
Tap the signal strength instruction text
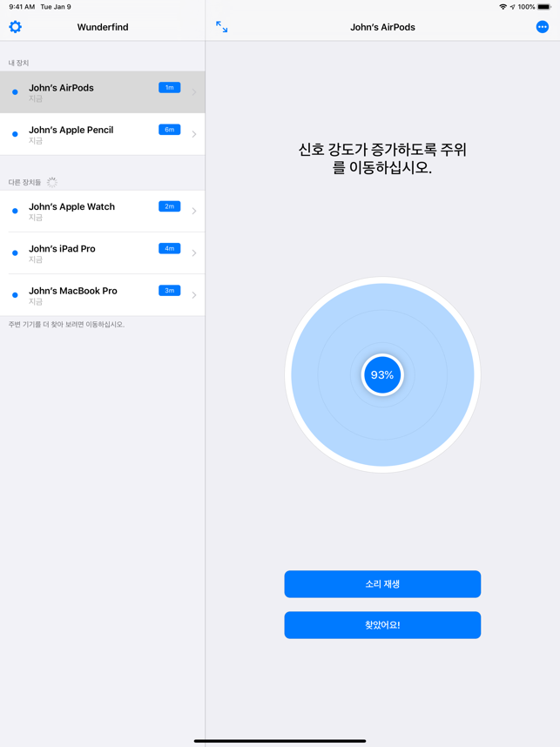[382, 158]
